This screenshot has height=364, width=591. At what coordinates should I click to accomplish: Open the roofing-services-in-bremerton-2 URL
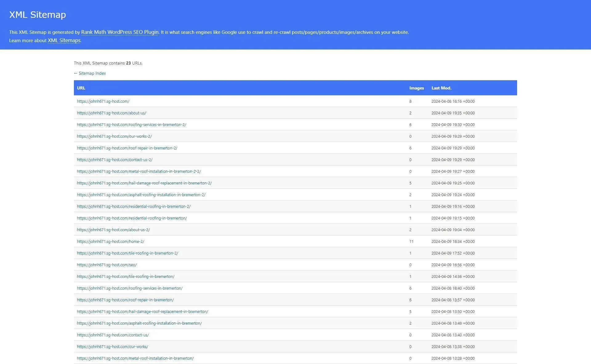[x=131, y=125]
